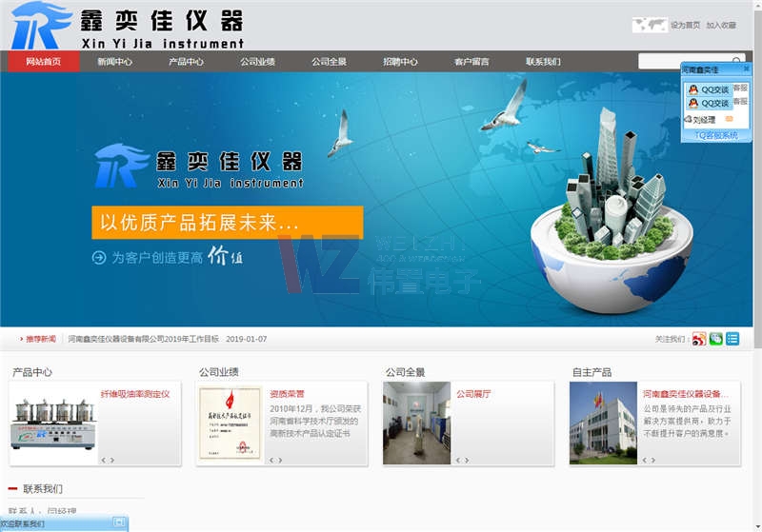Open the 资质荣誉 certificate thumbnail

tap(229, 424)
